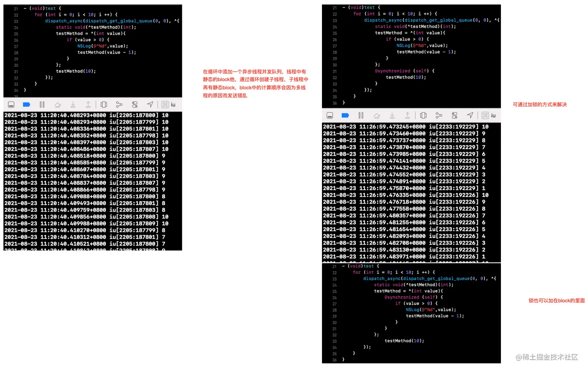
Task: Pause program execution above the 11:26:59 log
Action: click(x=361, y=116)
